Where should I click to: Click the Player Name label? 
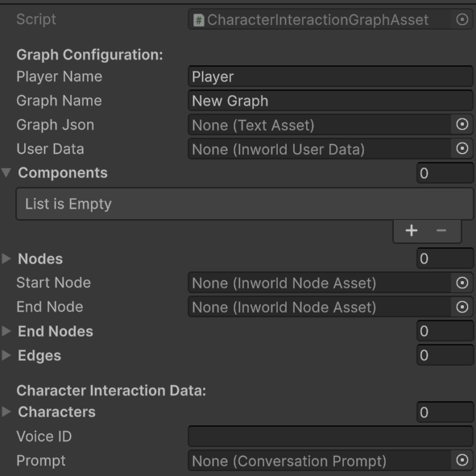coord(60,77)
